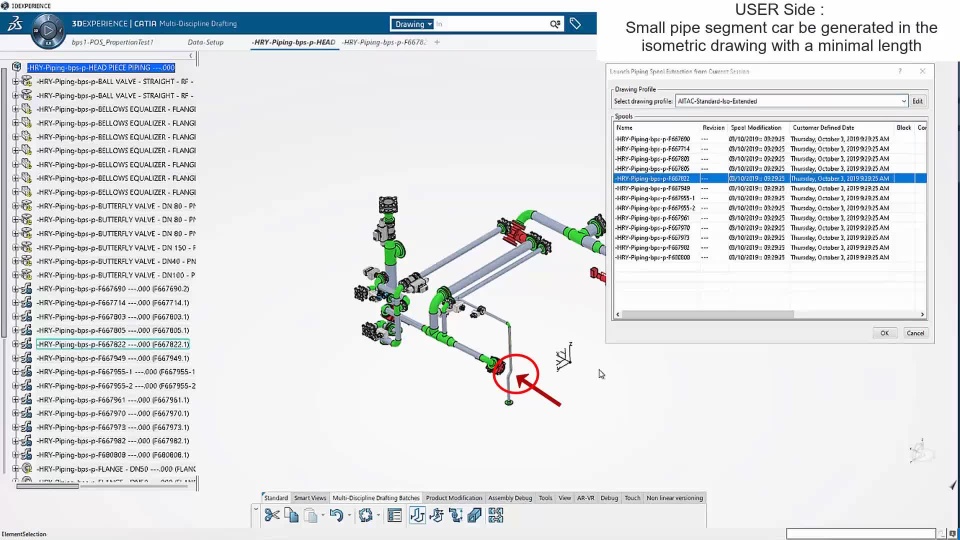Image resolution: width=960 pixels, height=540 pixels.
Task: Click the search magnifier icon in top bar
Action: tap(555, 24)
